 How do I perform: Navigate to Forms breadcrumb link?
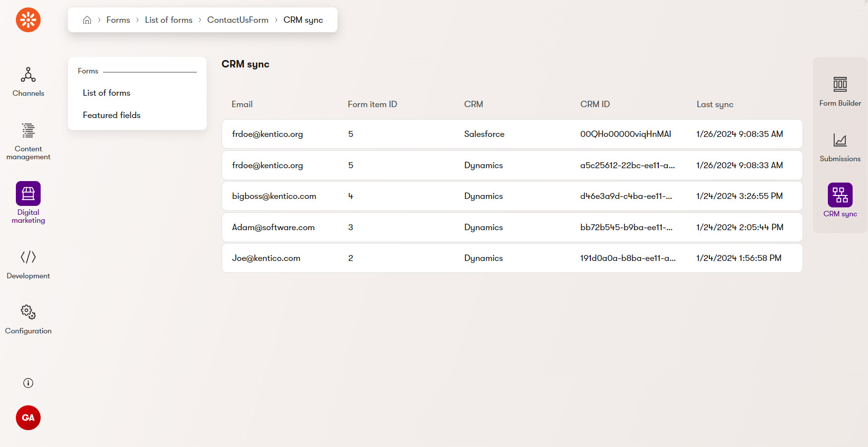(118, 20)
